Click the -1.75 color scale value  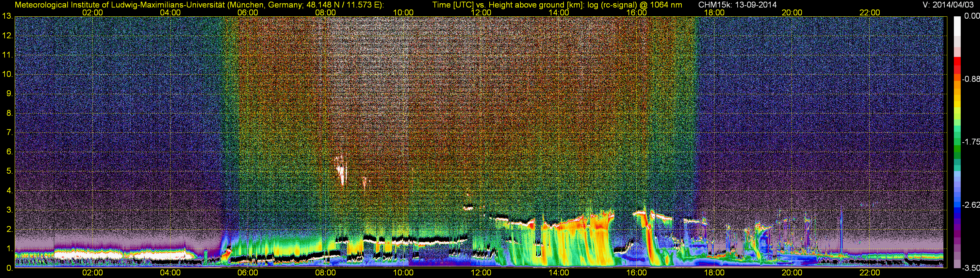click(971, 142)
